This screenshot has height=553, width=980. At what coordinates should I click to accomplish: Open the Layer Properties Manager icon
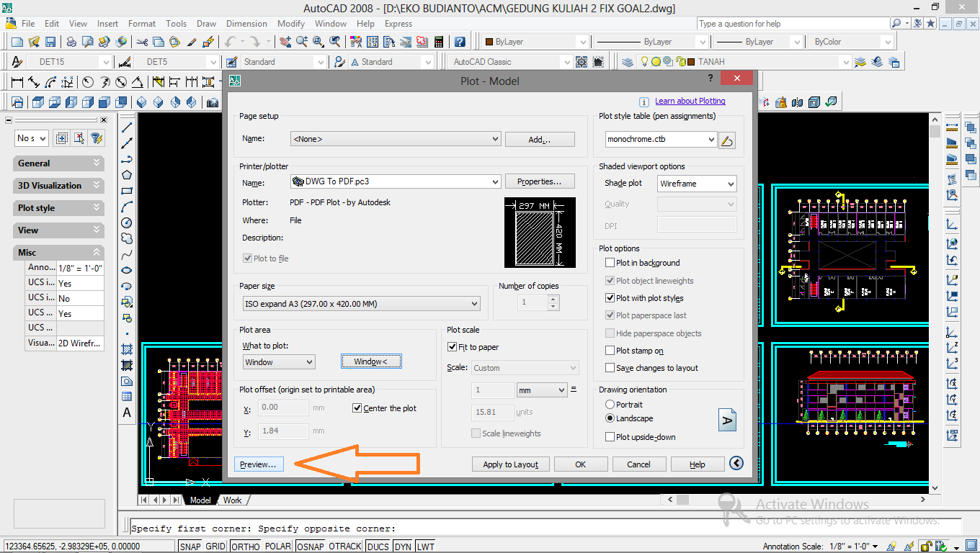627,62
